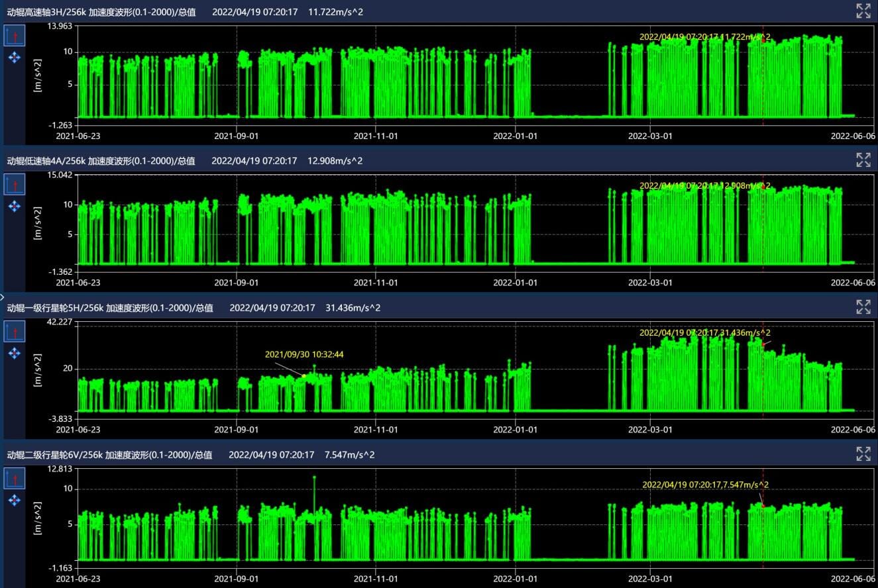The image size is (878, 588).
Task: Expand the 动辊低速轴4A chart to fullscreen
Action: (x=863, y=160)
